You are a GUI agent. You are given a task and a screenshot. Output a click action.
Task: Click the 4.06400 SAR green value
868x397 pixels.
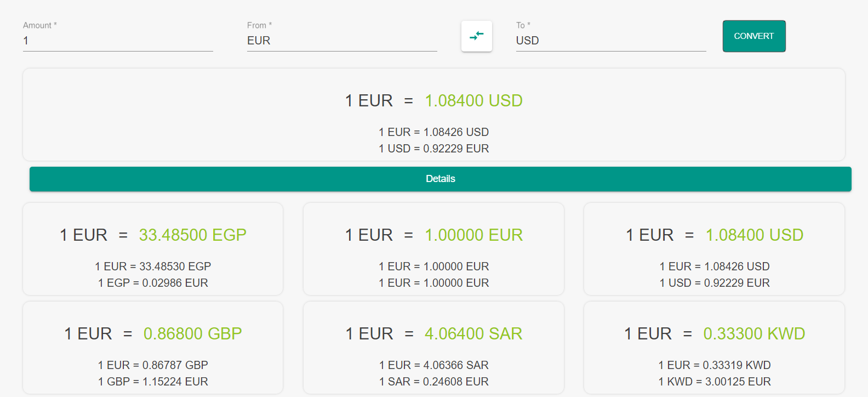473,334
